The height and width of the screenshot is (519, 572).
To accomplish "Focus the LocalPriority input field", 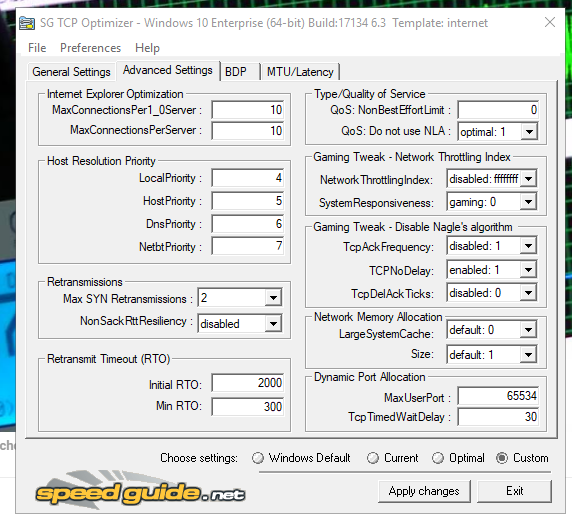I will (248, 178).
